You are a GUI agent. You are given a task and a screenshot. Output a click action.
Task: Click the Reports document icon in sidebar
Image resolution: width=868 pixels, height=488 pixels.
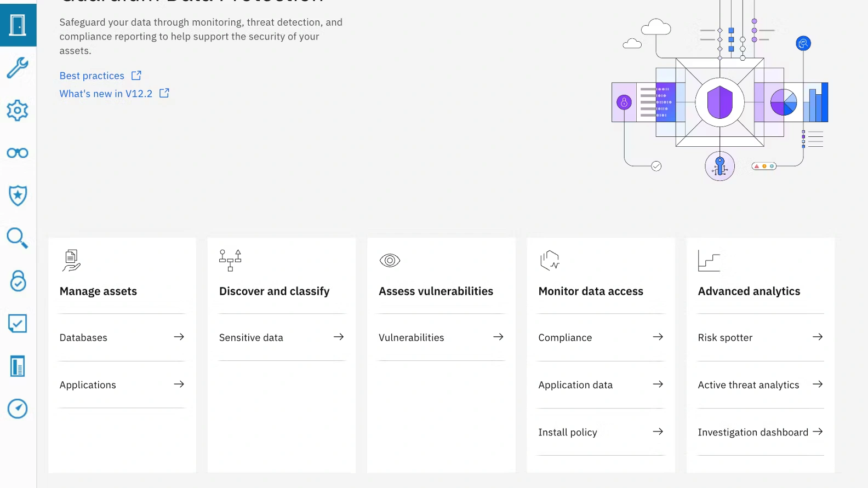coord(18,366)
